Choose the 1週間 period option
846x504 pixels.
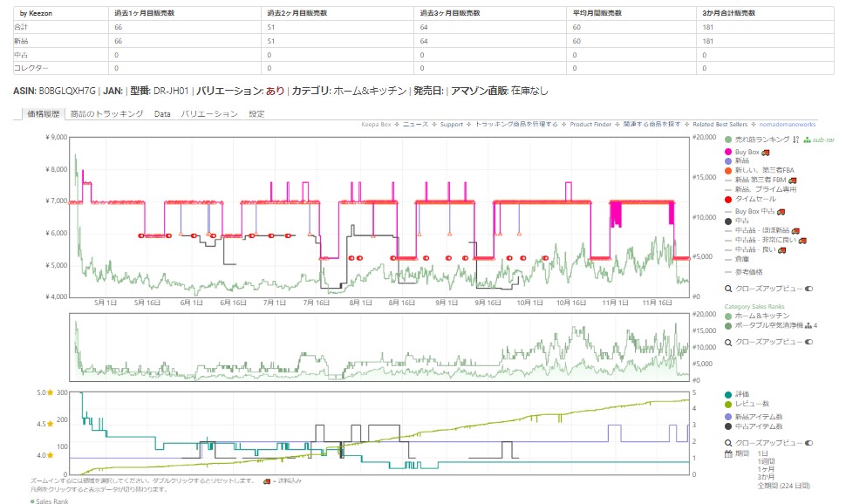768,461
